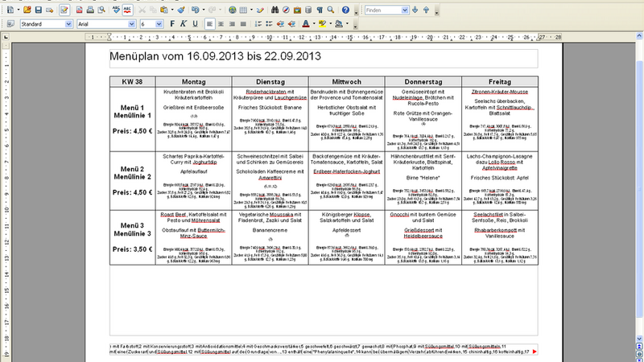Insert a hyperlink
The image size is (644, 362).
233,10
